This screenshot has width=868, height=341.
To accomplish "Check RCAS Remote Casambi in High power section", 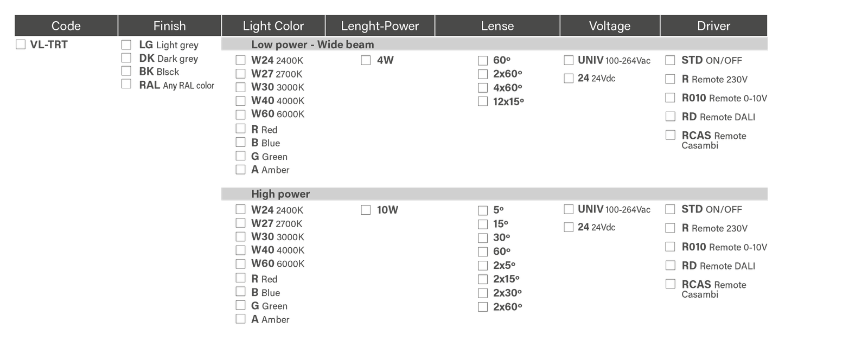I will (671, 284).
